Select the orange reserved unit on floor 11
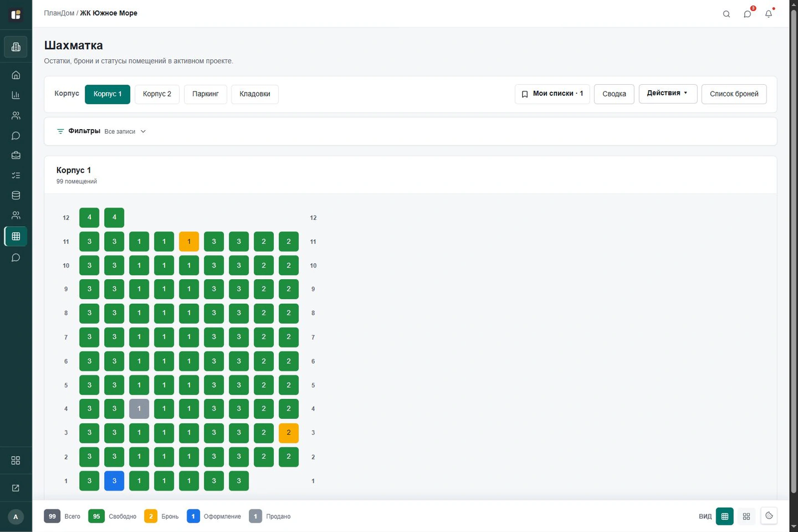Image resolution: width=798 pixels, height=532 pixels. 189,242
